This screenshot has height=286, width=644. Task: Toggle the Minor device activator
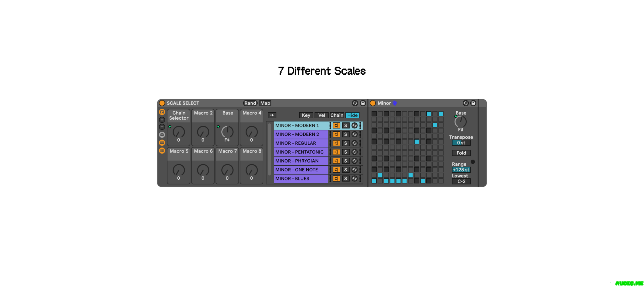click(x=373, y=103)
